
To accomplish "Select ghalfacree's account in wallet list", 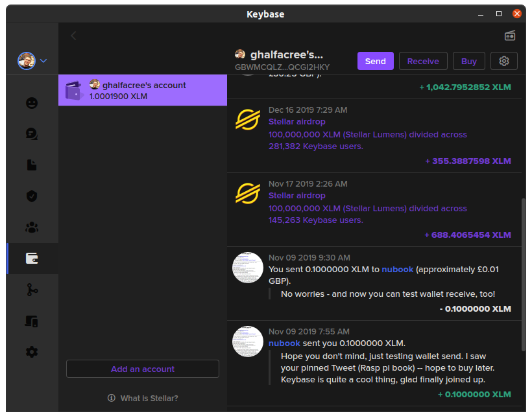I will pos(143,90).
